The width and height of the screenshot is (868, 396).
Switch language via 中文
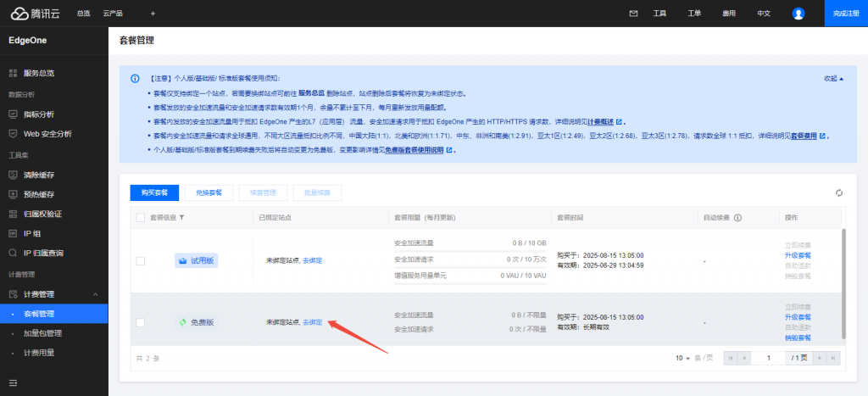coord(764,14)
